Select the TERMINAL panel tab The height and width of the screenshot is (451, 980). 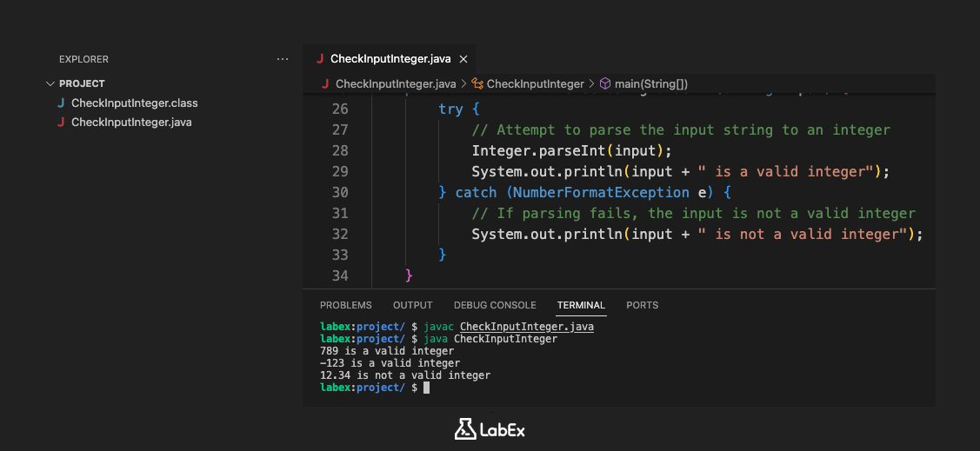(x=581, y=305)
